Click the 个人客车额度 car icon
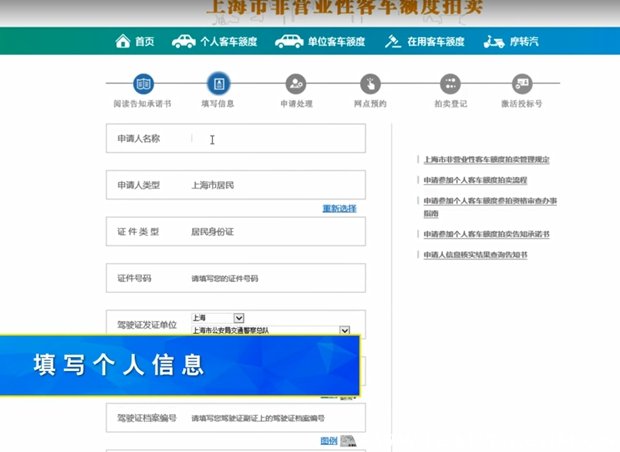Viewport: 620px width, 452px height. tap(183, 41)
